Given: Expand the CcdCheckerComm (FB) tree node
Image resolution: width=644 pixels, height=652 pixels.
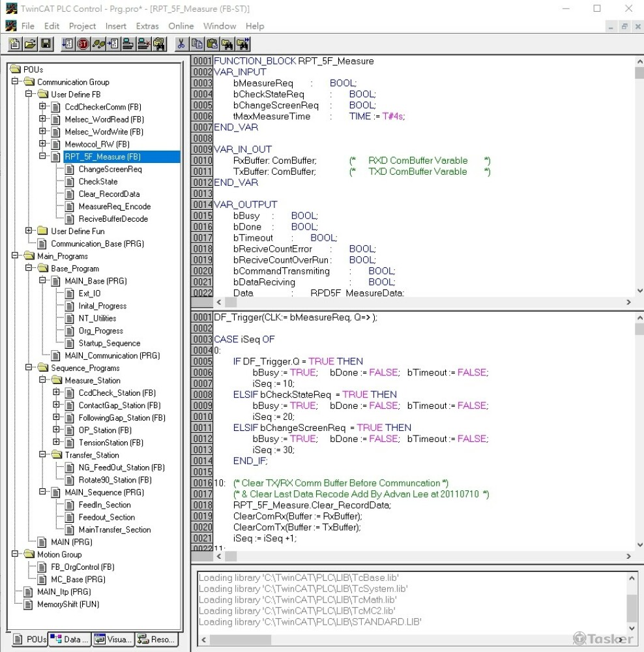Looking at the screenshot, I should (x=42, y=107).
